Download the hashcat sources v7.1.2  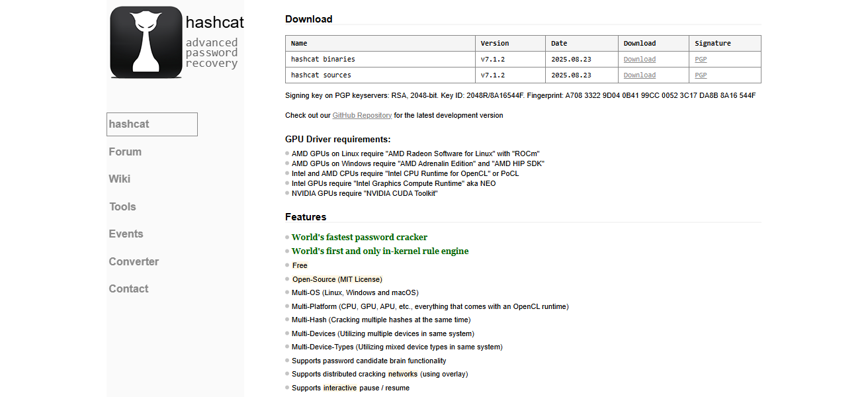[639, 75]
